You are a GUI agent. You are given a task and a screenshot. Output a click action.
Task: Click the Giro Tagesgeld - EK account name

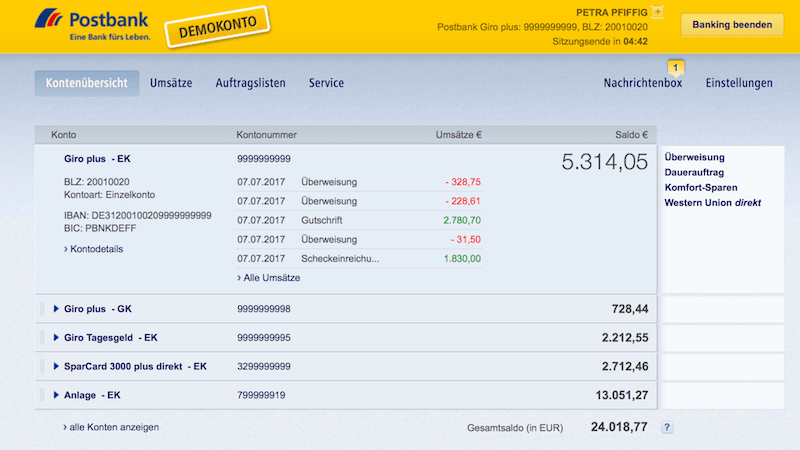(x=111, y=337)
